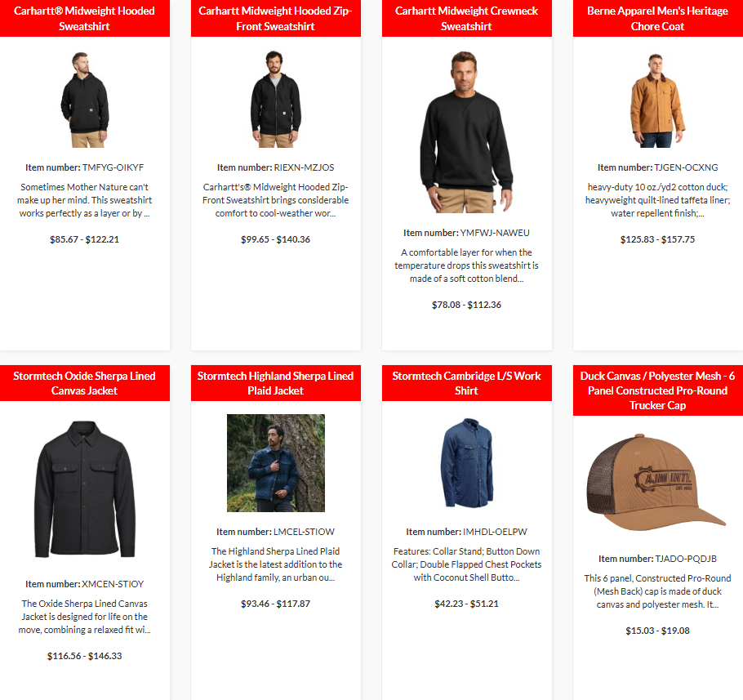Viewport: 743px width, 700px height.
Task: Click the black canvas jacket product image
Action: pyautogui.click(x=85, y=489)
